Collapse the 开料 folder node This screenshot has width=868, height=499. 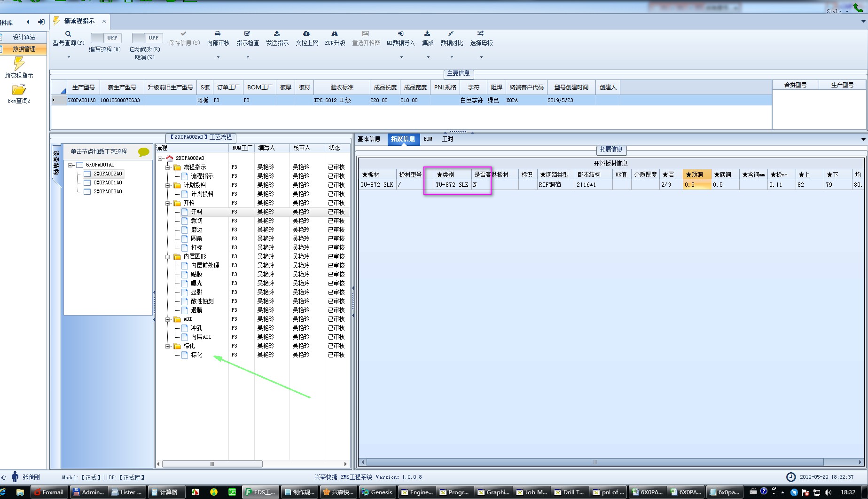168,203
